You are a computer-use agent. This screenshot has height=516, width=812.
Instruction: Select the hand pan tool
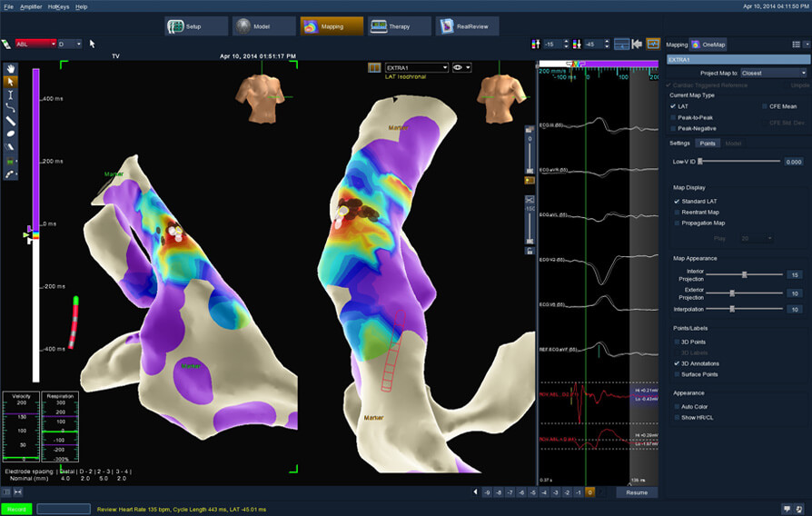pos(11,68)
